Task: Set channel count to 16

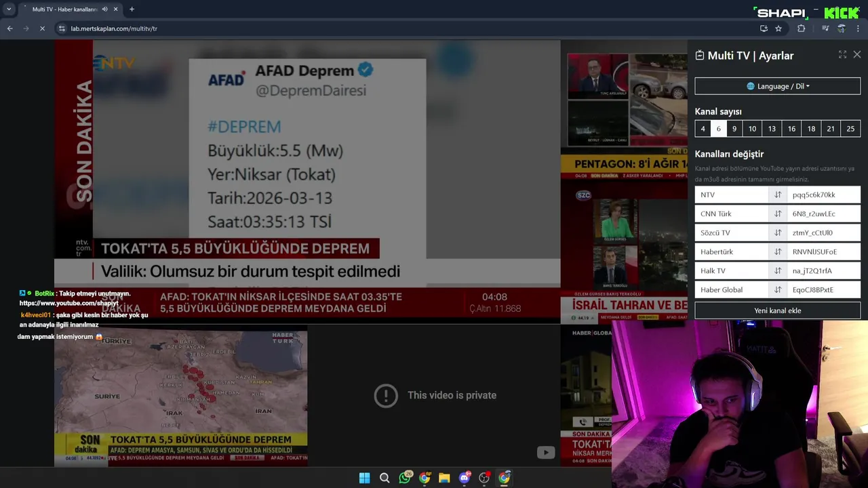Action: pos(791,129)
